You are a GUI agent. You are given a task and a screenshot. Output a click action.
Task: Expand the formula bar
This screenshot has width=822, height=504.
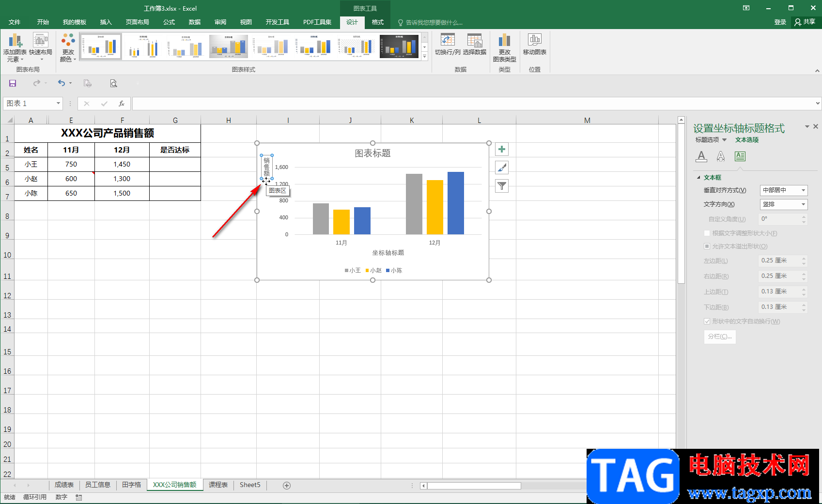pyautogui.click(x=818, y=103)
